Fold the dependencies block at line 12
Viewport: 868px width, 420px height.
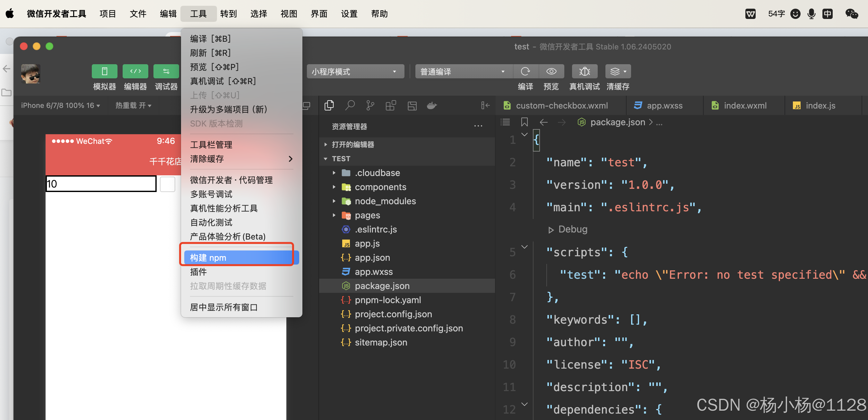coord(524,404)
